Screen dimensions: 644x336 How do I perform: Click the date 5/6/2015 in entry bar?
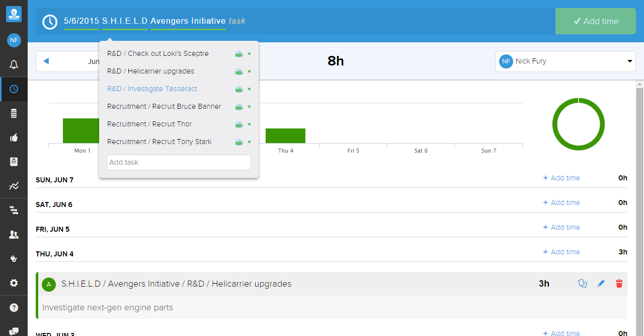pos(82,21)
